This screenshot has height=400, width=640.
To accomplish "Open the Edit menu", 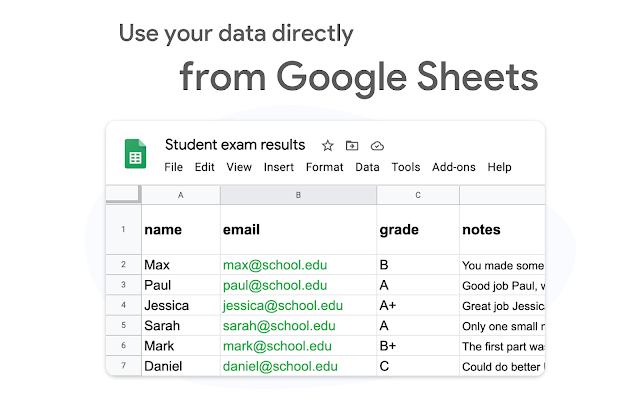I will click(204, 167).
